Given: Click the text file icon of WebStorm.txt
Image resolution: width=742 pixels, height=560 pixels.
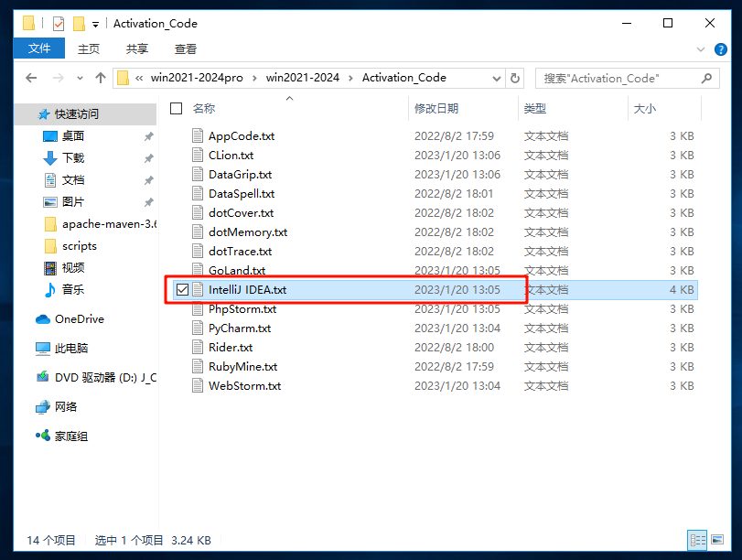Looking at the screenshot, I should tap(198, 386).
